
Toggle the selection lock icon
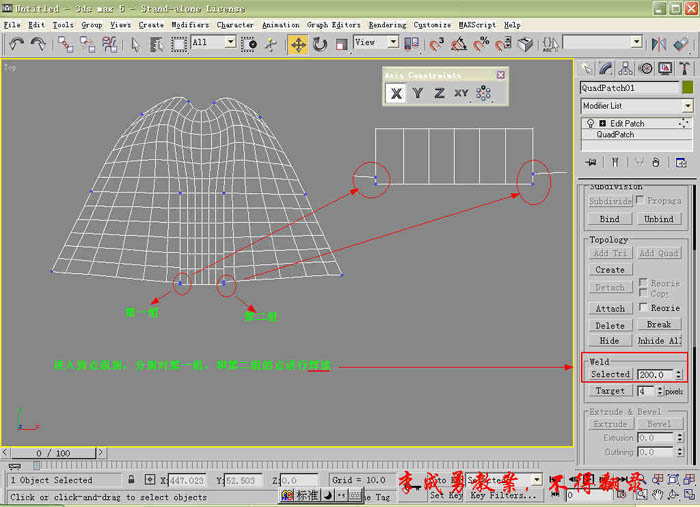tap(131, 479)
